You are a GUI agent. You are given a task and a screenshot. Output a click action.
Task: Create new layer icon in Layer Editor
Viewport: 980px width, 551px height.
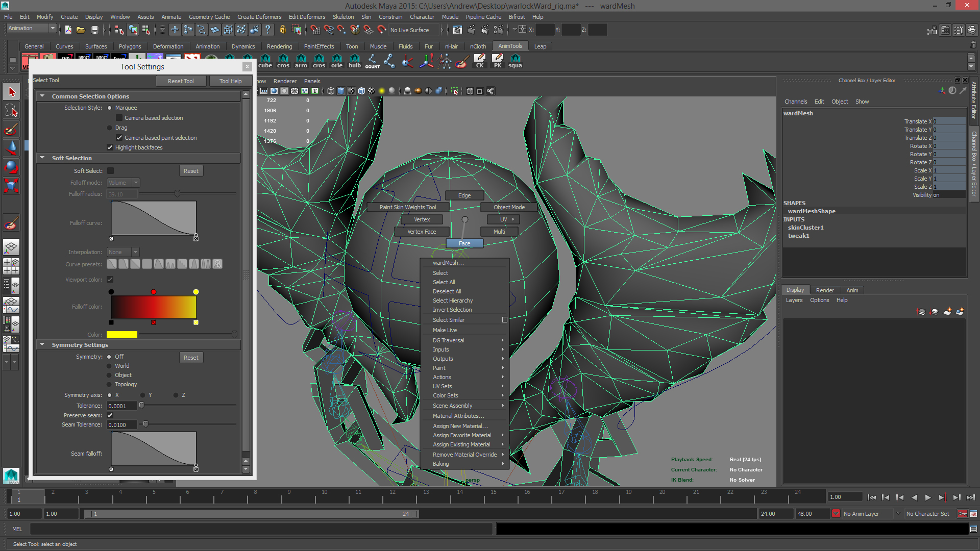pos(947,311)
